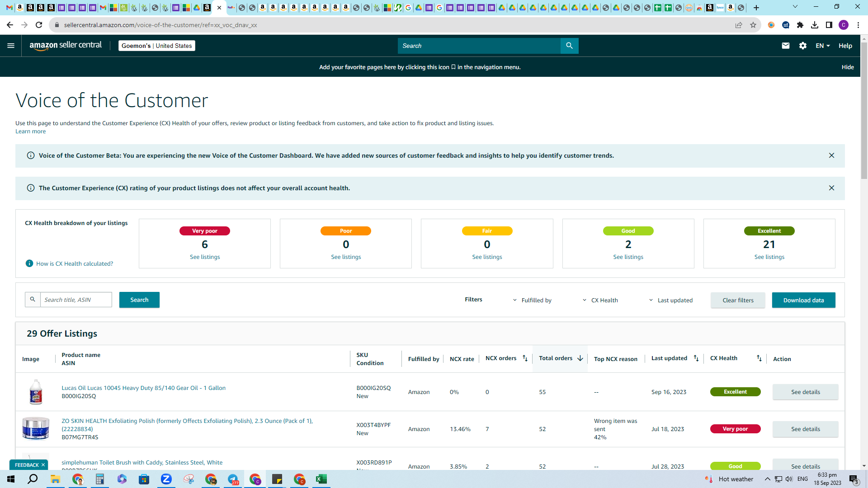
Task: Open the Lucas Oil Heavy Duty Gear Oil link
Action: (x=143, y=388)
